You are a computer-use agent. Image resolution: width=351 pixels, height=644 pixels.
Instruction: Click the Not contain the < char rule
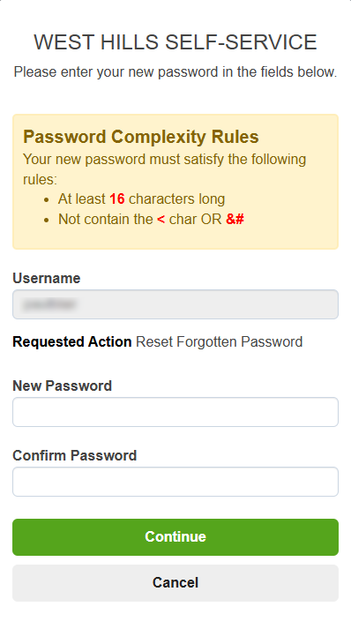point(151,219)
